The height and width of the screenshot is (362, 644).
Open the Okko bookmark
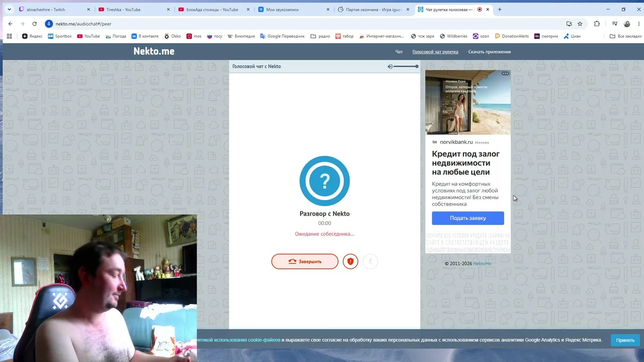(173, 36)
